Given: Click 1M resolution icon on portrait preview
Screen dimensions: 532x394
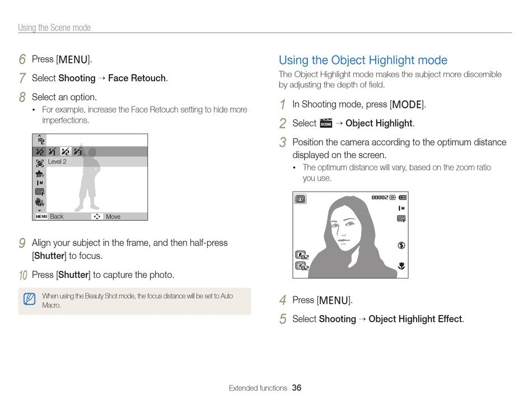Looking at the screenshot, I should click(402, 208).
